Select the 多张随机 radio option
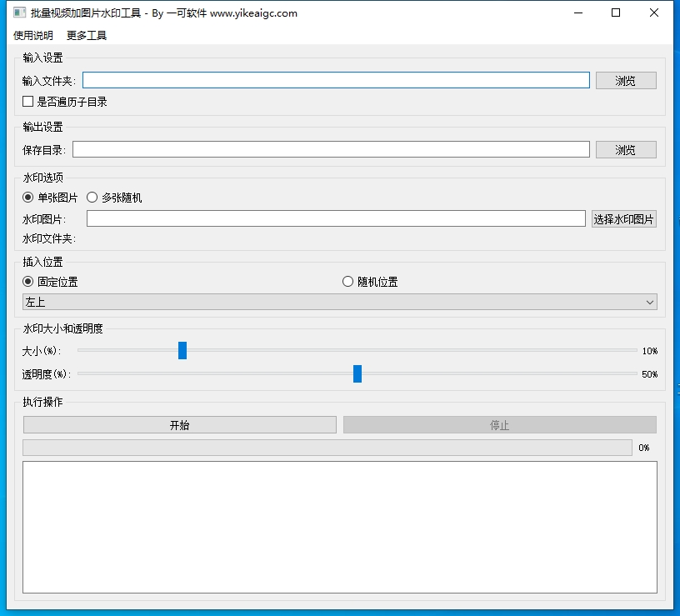 click(92, 198)
